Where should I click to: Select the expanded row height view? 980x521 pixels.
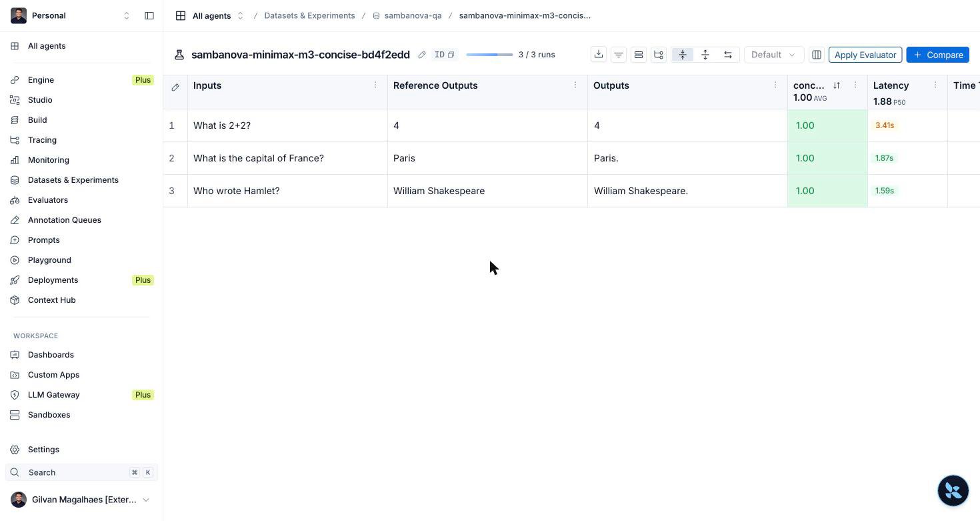click(x=705, y=55)
